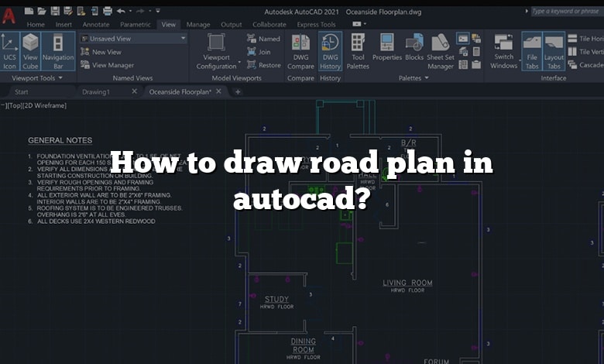Click the DWG History icon
604x364 pixels.
(331, 51)
